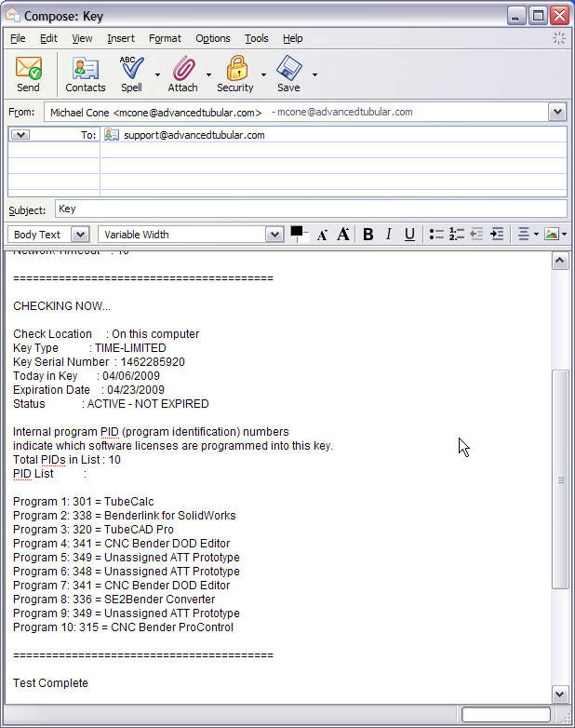Open the To recipient type selector
This screenshot has width=575, height=728.
pos(20,135)
